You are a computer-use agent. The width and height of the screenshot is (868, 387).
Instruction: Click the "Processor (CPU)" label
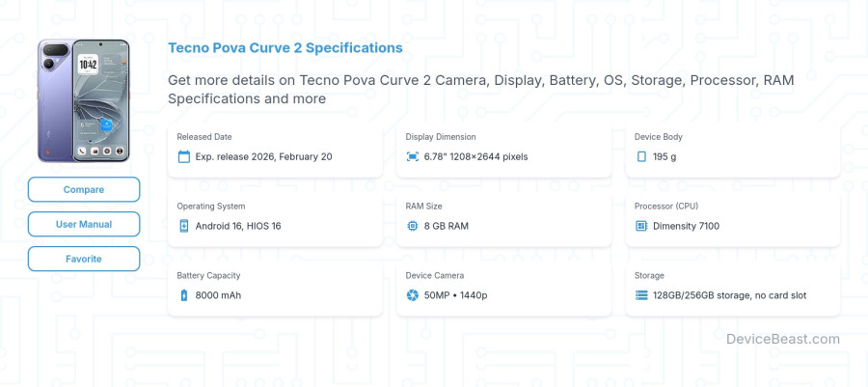665,206
